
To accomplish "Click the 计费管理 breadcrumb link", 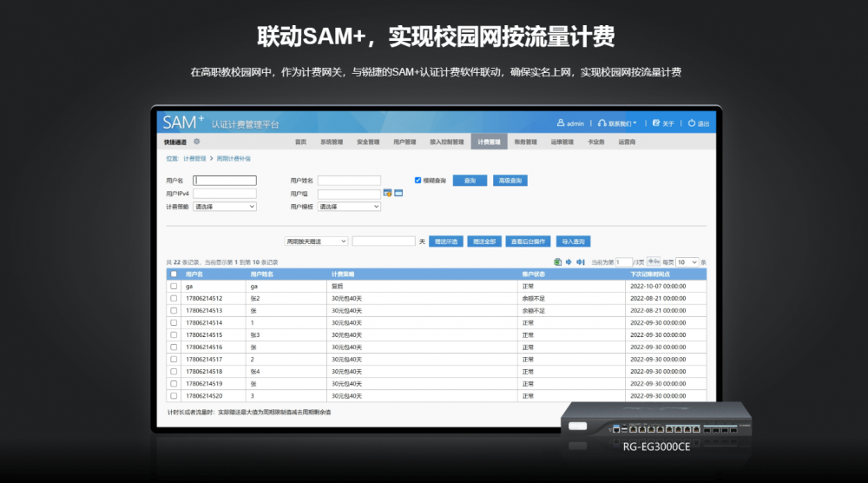I will (x=194, y=158).
